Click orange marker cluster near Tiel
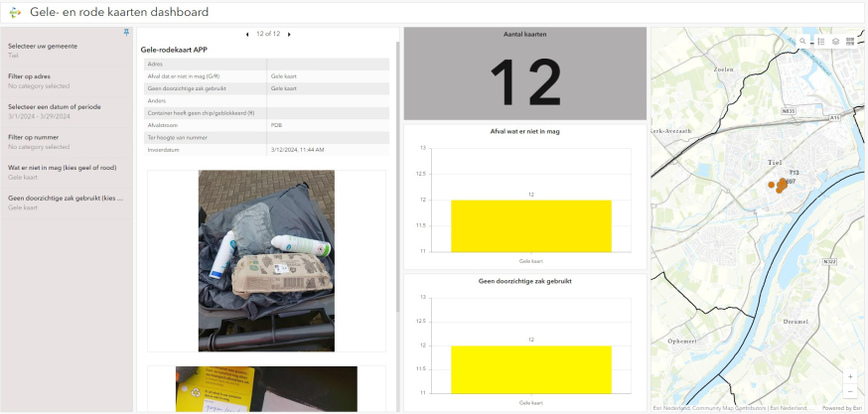Screen dimensions: 868x414 (x=780, y=185)
